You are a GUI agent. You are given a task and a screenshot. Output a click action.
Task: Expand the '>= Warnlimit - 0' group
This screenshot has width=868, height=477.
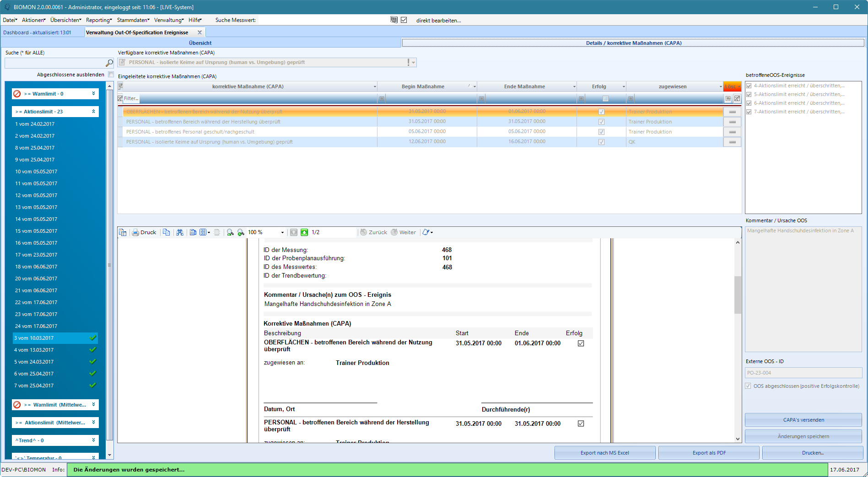(x=93, y=93)
